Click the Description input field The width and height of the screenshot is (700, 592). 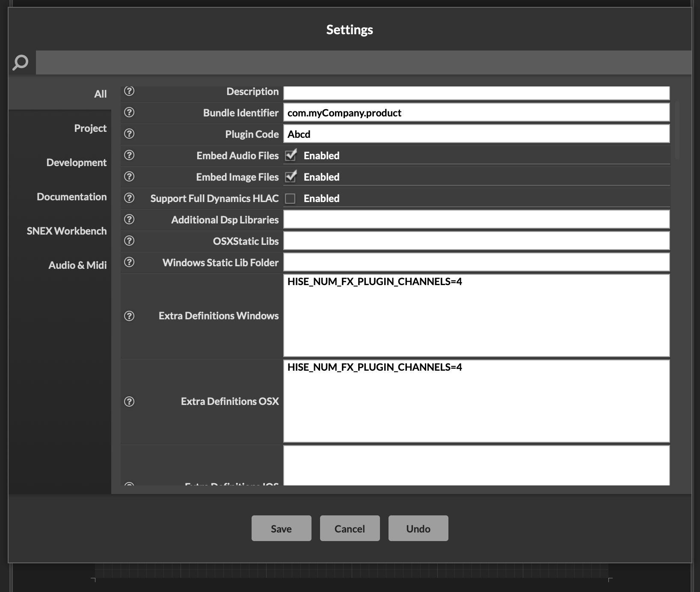(x=477, y=92)
